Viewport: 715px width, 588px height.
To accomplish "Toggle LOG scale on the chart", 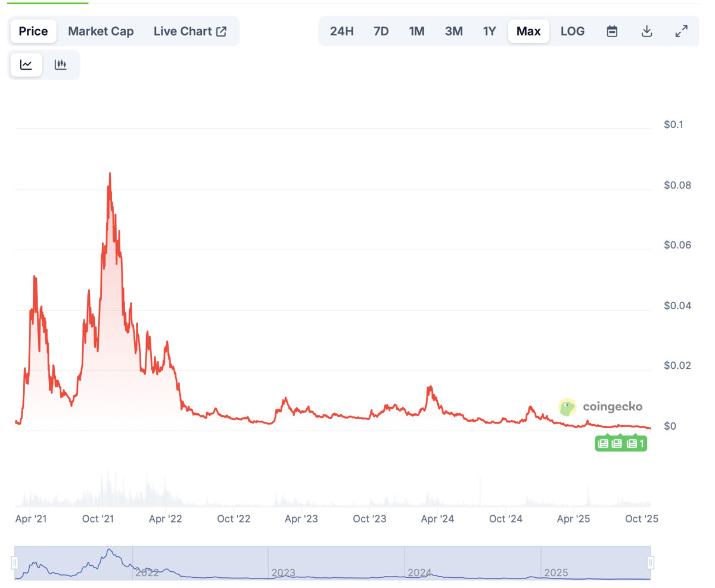I will coord(573,32).
